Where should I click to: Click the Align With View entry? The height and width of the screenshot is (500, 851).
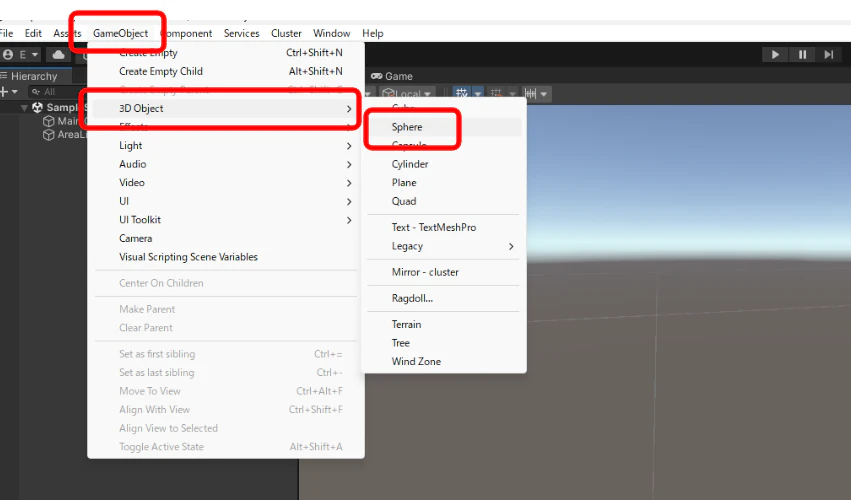[x=226, y=410]
